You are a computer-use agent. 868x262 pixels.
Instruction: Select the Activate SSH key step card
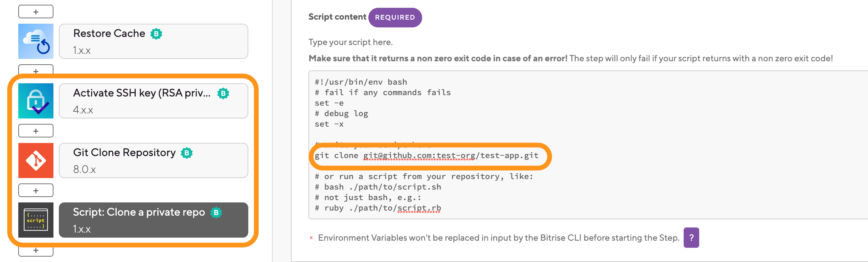coord(154,101)
